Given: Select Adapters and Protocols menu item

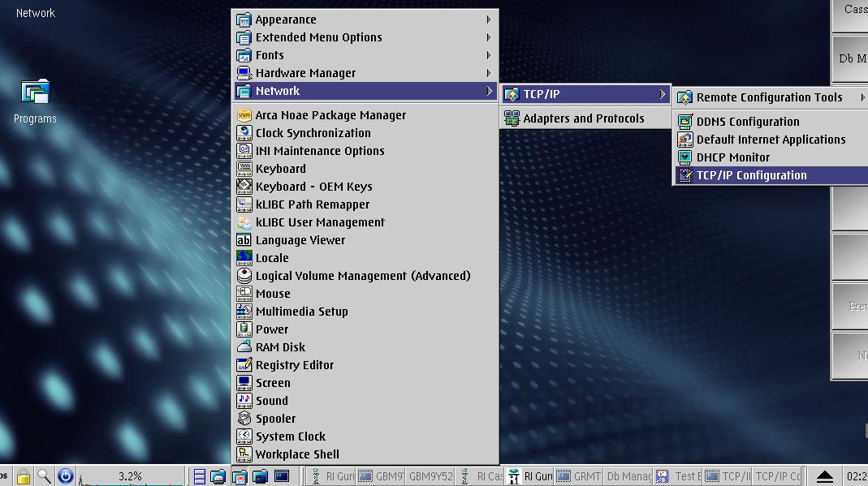Looking at the screenshot, I should pyautogui.click(x=585, y=118).
